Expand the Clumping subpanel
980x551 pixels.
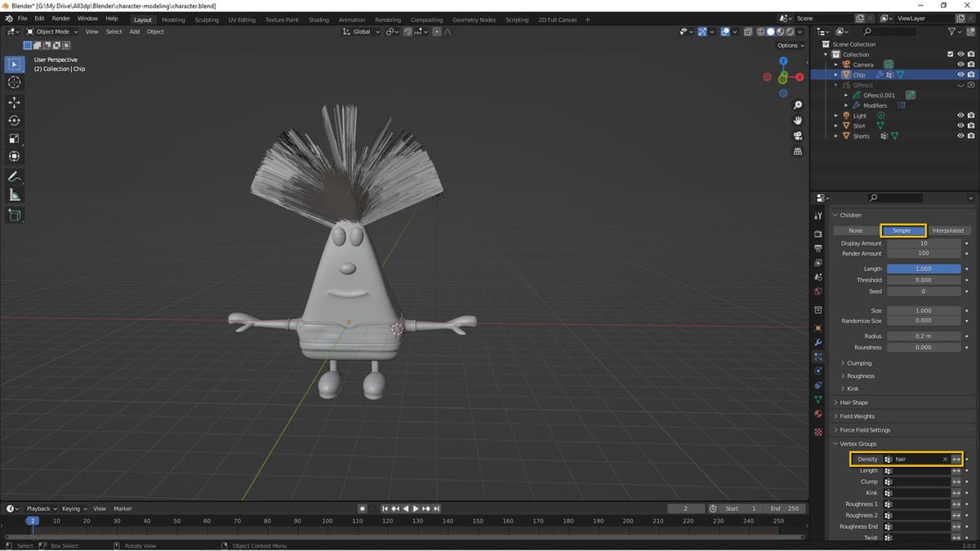point(858,363)
